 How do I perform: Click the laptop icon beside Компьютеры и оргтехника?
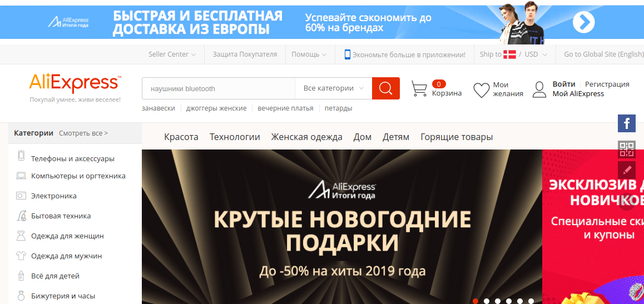[x=21, y=176]
